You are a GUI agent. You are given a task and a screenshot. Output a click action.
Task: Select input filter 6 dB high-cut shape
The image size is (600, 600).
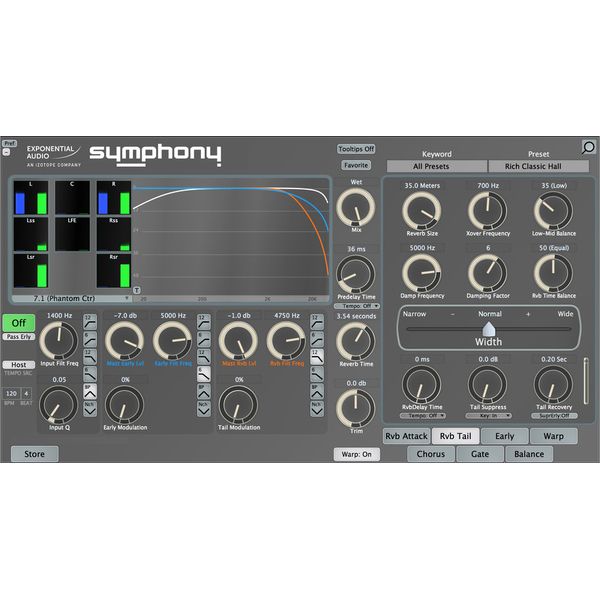(90, 374)
